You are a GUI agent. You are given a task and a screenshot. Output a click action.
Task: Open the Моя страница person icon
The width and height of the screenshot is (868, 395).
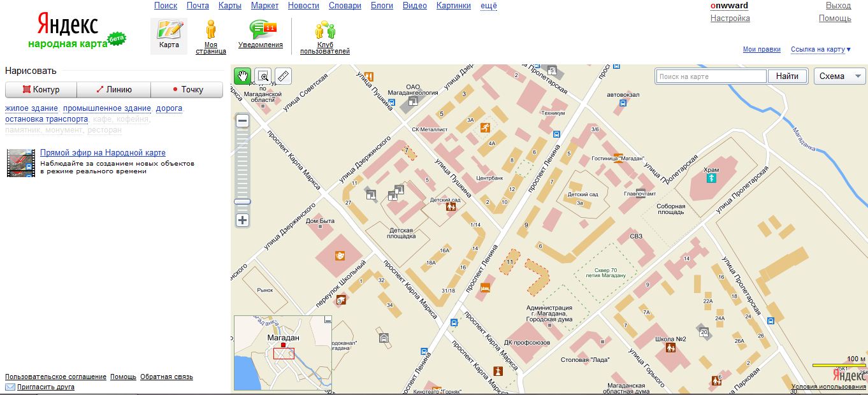[x=211, y=30]
